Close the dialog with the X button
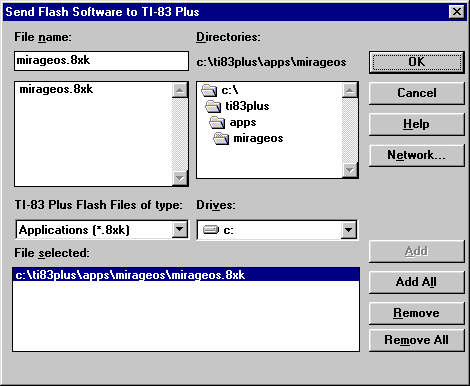The height and width of the screenshot is (386, 470). tap(457, 12)
